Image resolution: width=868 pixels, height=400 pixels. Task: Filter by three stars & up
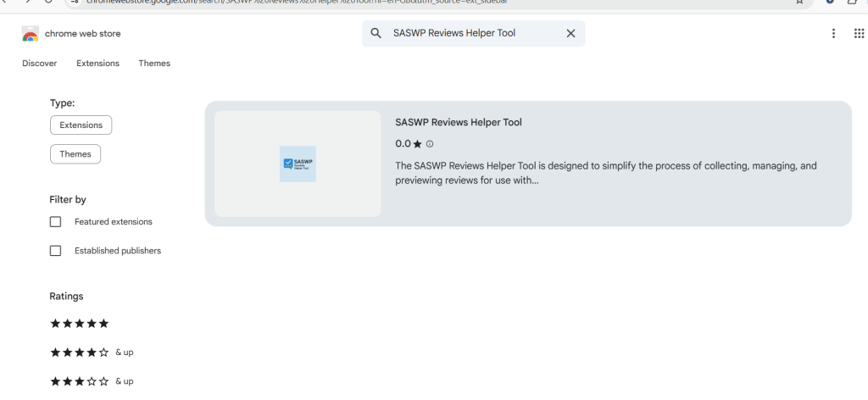[92, 381]
